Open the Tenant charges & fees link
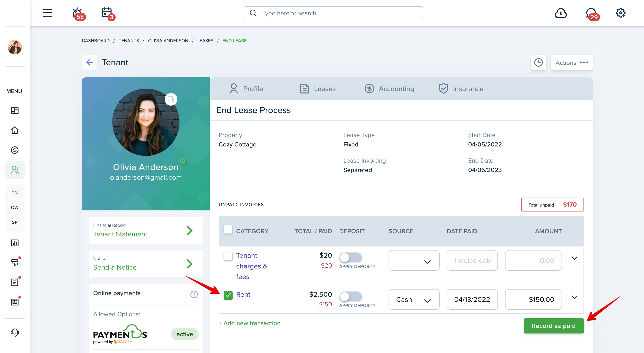644x353 pixels. (x=251, y=266)
